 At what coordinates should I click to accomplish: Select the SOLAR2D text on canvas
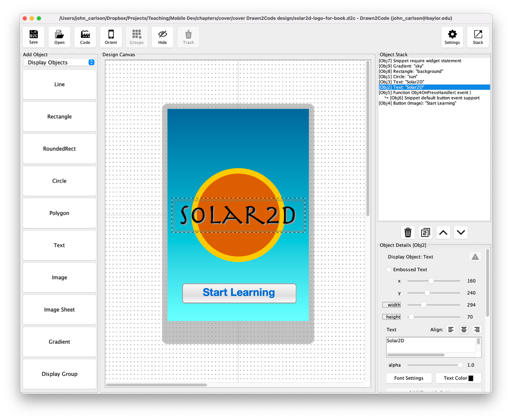238,215
